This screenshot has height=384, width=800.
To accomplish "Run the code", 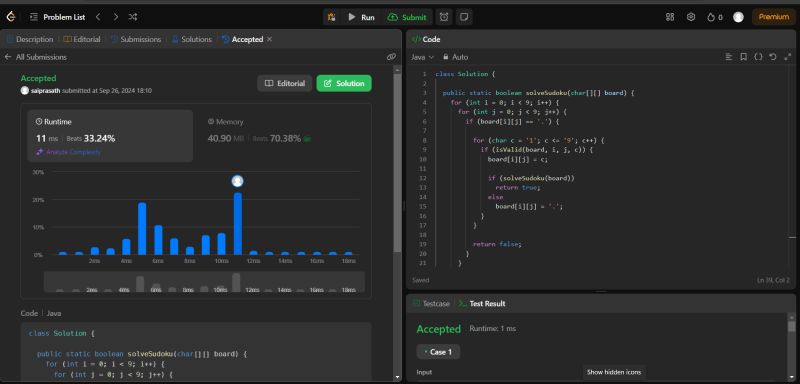I will pos(361,17).
